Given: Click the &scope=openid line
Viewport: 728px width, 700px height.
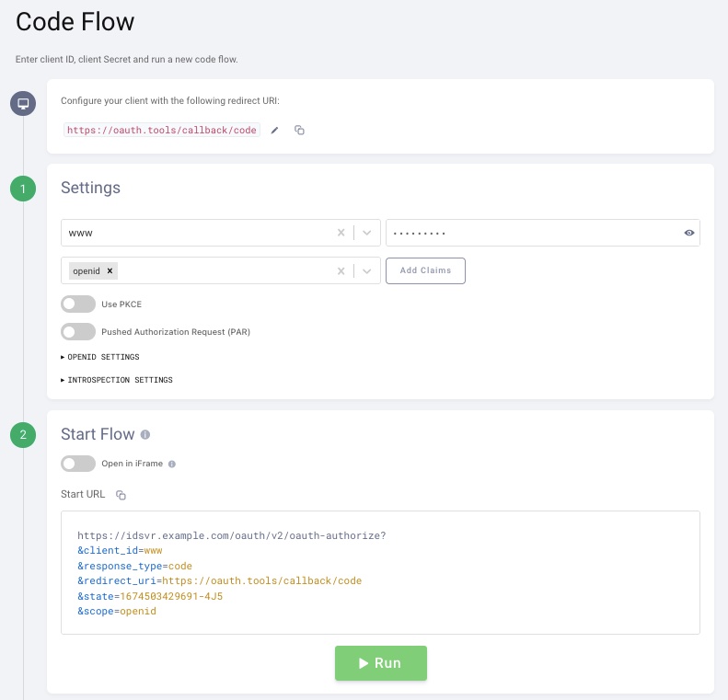Looking at the screenshot, I should (117, 611).
